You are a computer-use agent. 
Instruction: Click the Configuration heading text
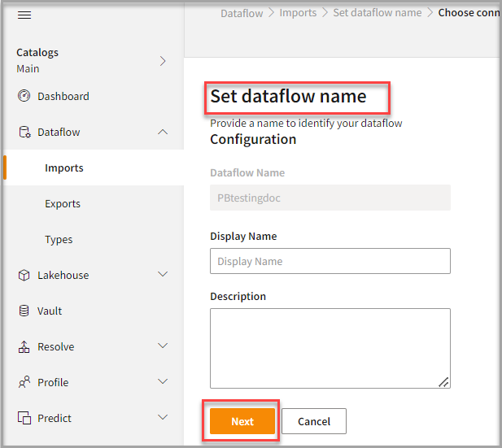[x=253, y=140]
